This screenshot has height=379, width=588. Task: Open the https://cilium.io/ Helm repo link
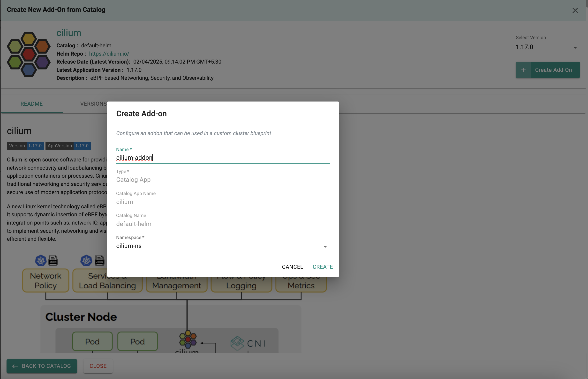coord(109,54)
